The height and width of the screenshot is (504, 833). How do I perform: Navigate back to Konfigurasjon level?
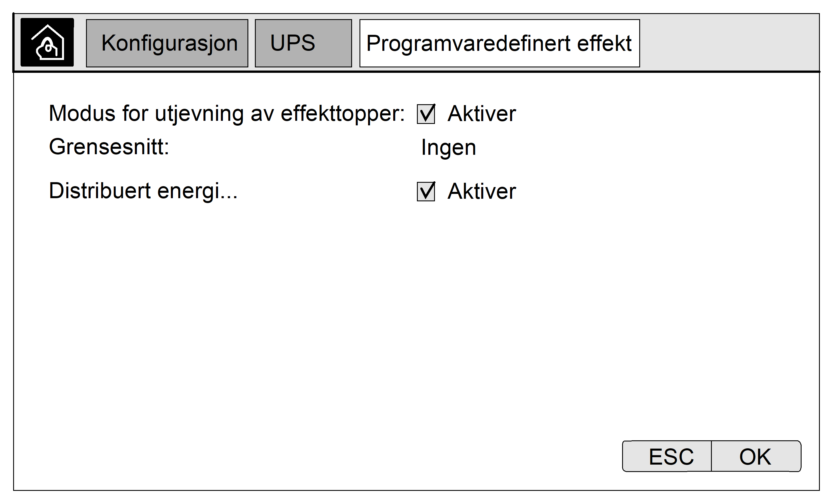[167, 43]
